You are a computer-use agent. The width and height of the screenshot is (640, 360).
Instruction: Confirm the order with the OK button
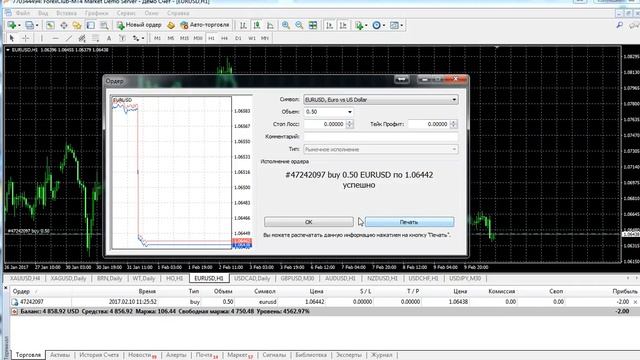click(x=309, y=222)
